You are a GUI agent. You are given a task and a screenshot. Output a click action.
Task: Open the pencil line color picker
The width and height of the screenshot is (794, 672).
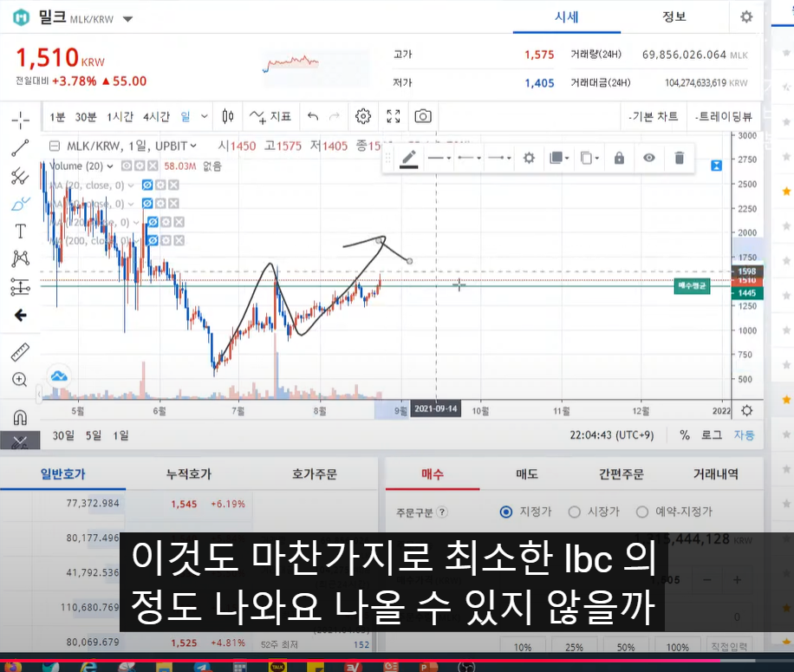coord(408,159)
